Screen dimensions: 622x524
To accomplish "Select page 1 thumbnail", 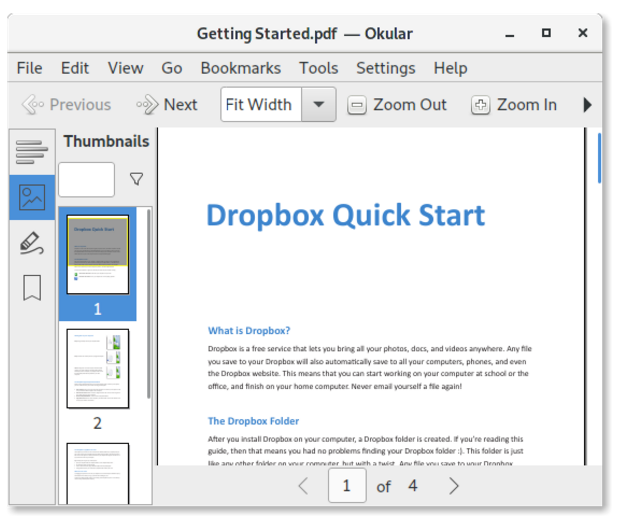I will tap(98, 255).
